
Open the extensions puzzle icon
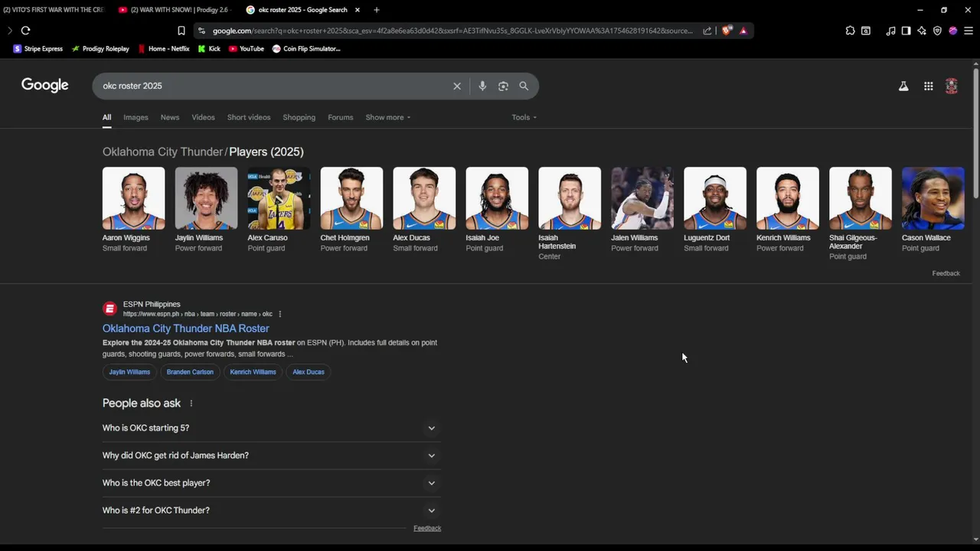tap(850, 31)
